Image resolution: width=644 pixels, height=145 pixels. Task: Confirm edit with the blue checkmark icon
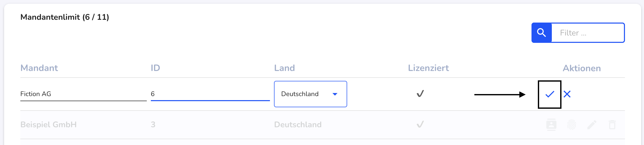pos(550,94)
